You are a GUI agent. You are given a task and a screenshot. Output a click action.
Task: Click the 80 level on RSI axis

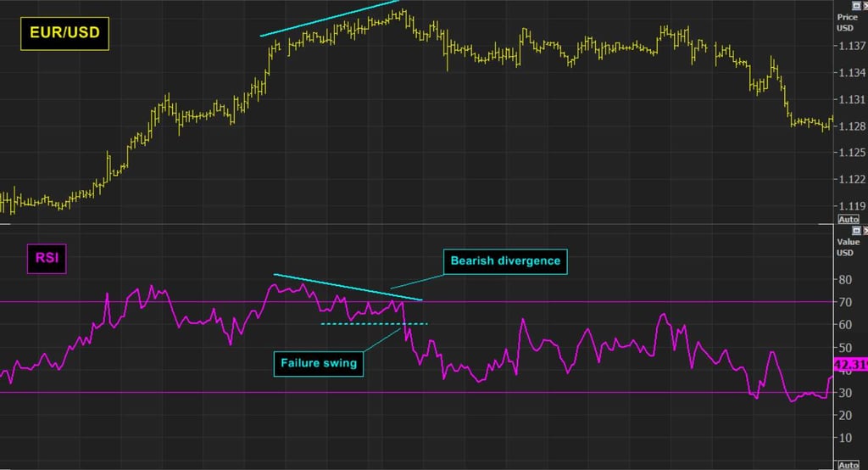pyautogui.click(x=845, y=280)
